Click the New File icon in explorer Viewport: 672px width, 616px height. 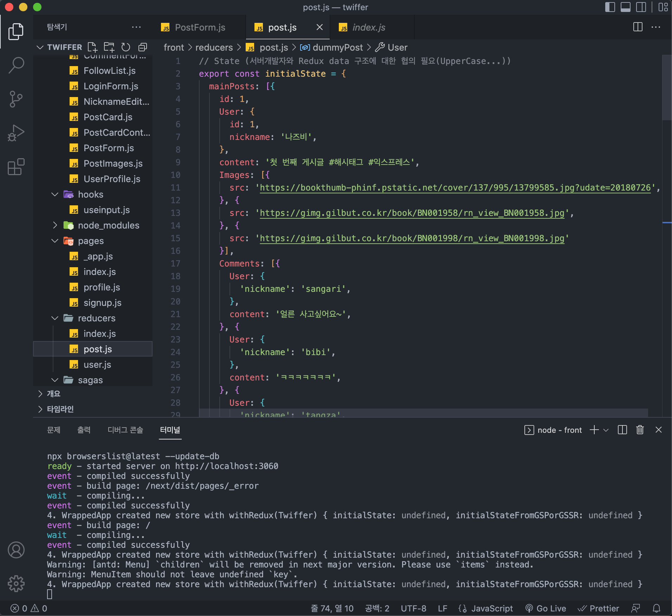click(92, 47)
